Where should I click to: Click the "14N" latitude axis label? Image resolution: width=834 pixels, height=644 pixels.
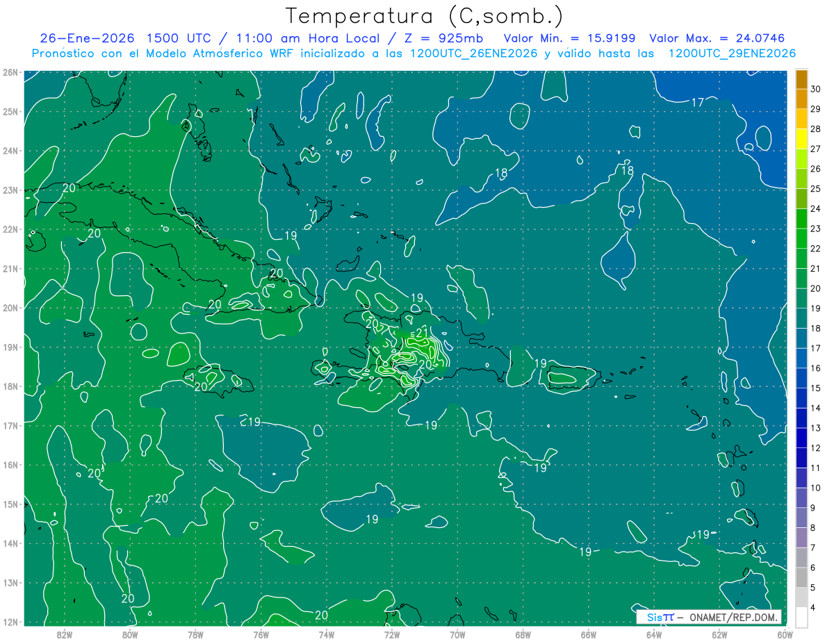[10, 543]
